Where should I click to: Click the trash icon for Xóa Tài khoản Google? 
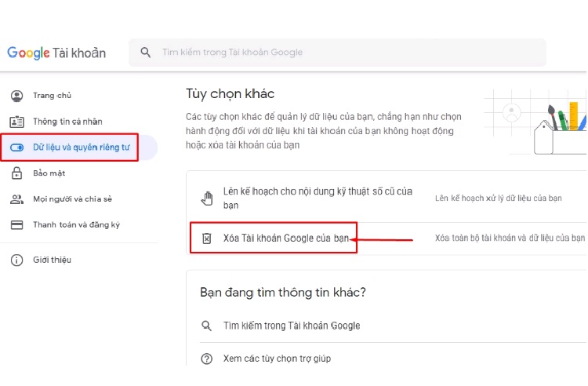[207, 239]
